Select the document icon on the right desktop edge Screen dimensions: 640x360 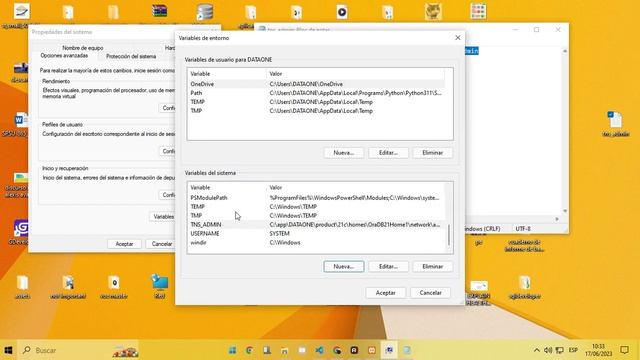coord(615,120)
